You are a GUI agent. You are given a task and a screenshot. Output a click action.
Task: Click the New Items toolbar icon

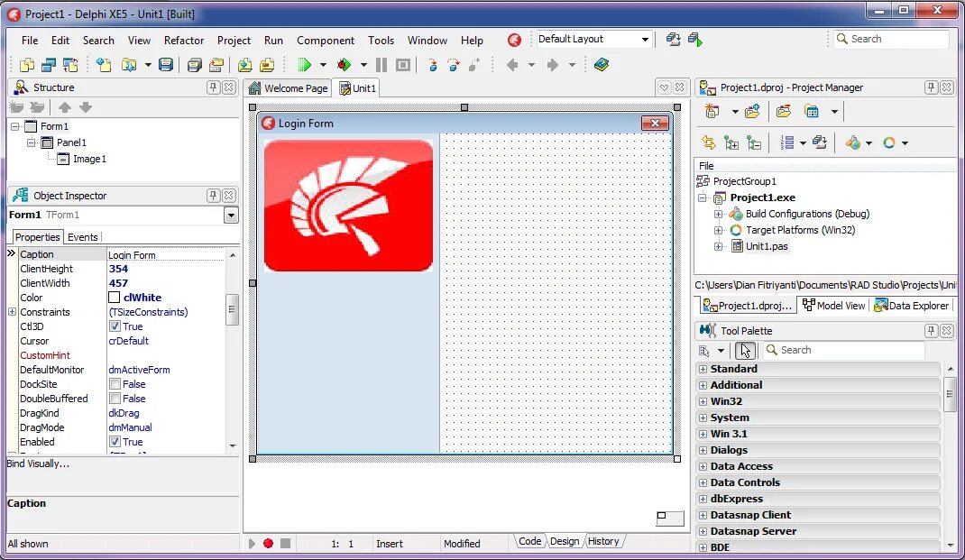pos(104,65)
